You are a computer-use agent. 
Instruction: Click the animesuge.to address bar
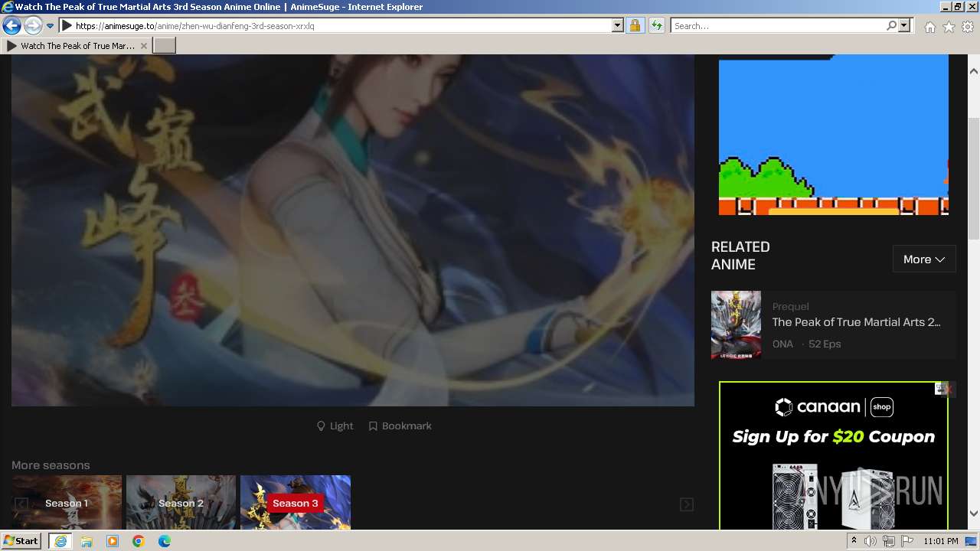pyautogui.click(x=336, y=26)
